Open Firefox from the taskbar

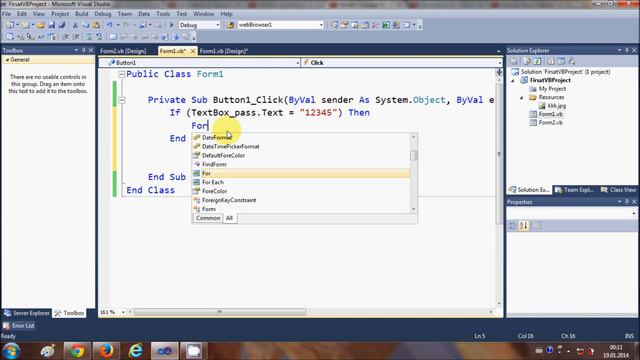click(106, 351)
